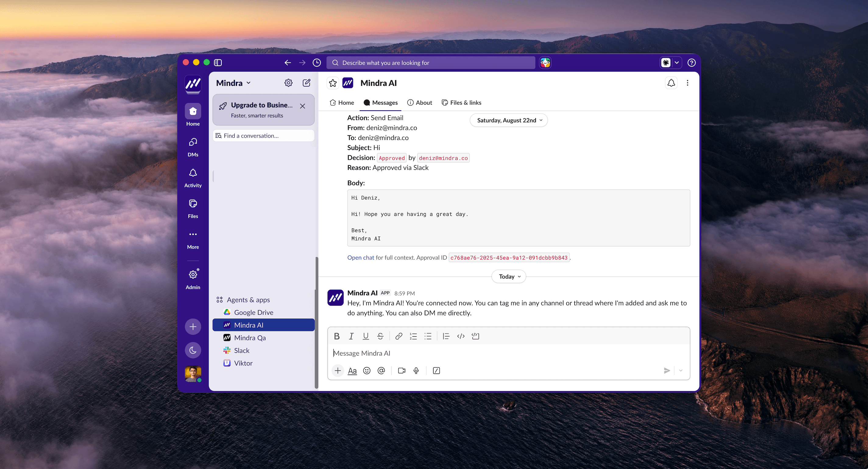Open DMs in the left rail
868x469 pixels.
(193, 147)
